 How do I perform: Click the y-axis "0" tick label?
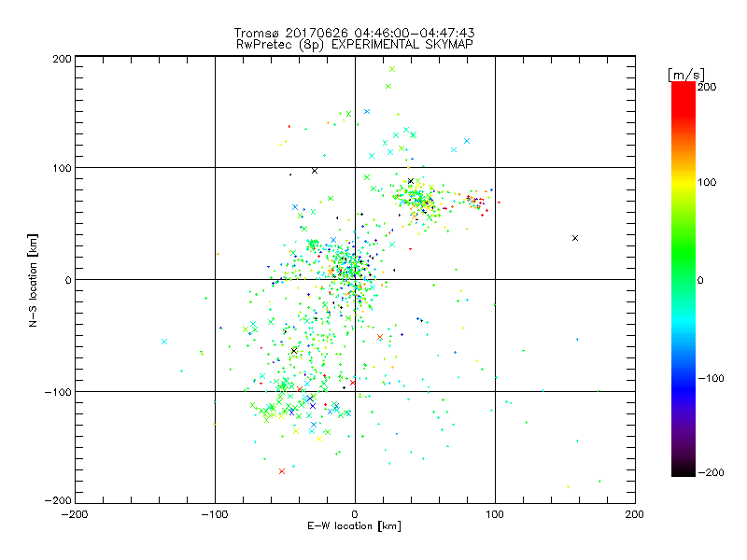tap(68, 280)
